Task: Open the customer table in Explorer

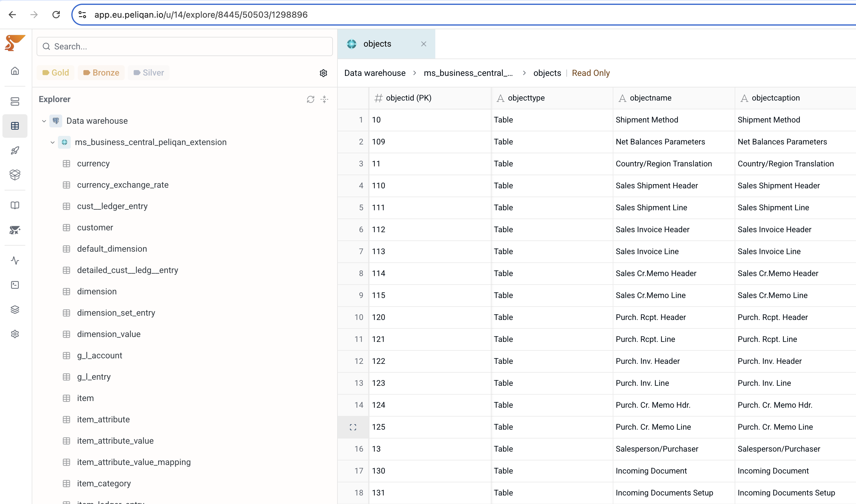Action: [95, 228]
